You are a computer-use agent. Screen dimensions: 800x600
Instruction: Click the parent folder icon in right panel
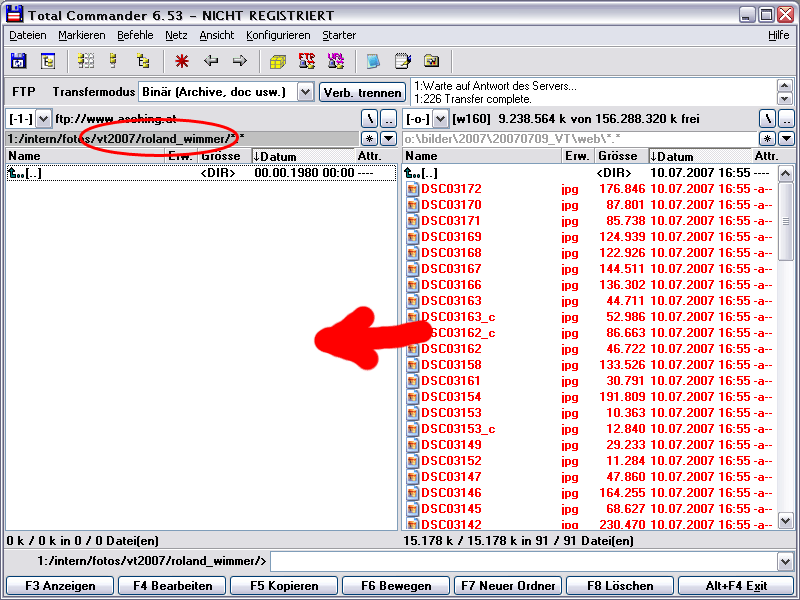pyautogui.click(x=412, y=173)
